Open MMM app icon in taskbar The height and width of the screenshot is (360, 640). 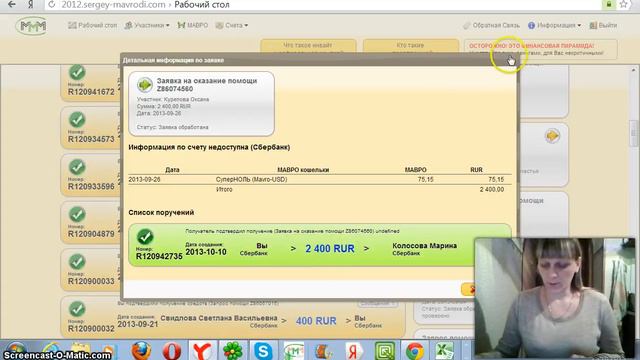[x=294, y=351]
